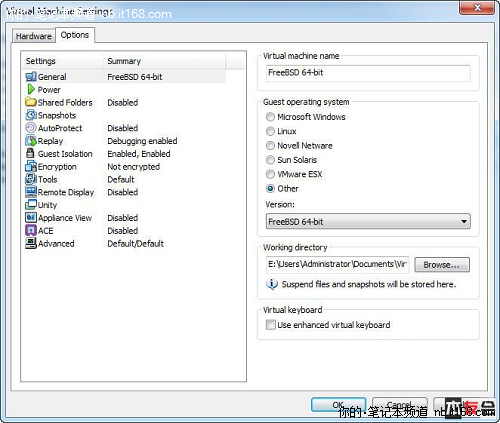Viewport: 500px width, 423px height.
Task: Select Linux guest operating system
Action: [270, 131]
